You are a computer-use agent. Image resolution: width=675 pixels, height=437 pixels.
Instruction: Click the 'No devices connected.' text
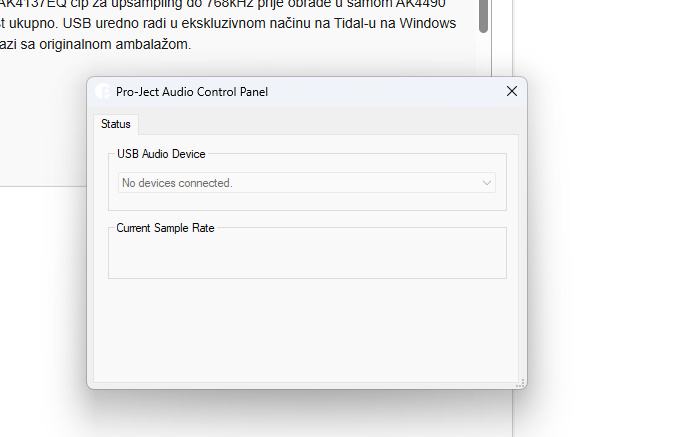pos(177,183)
